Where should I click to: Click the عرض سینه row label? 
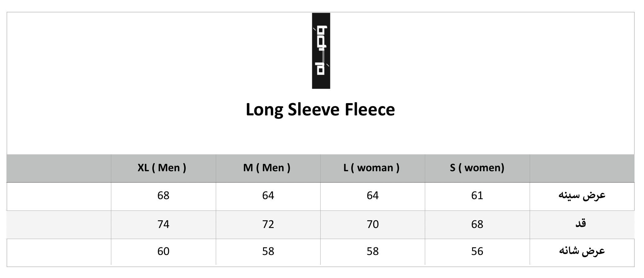582,195
